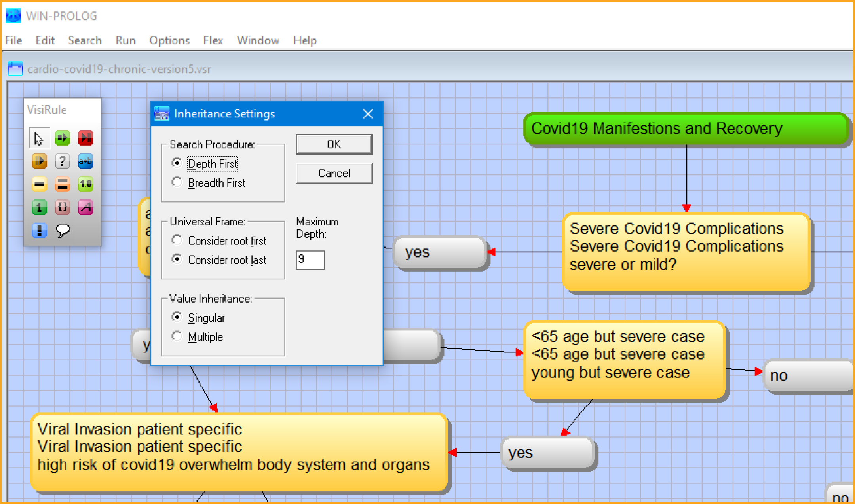Select the arrow pointer tool in VisiRule

(39, 138)
